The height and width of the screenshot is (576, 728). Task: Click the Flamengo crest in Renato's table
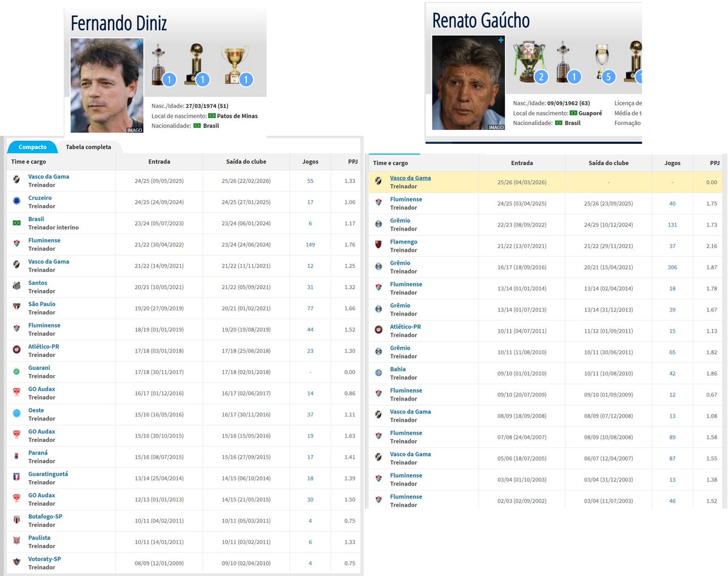[379, 245]
